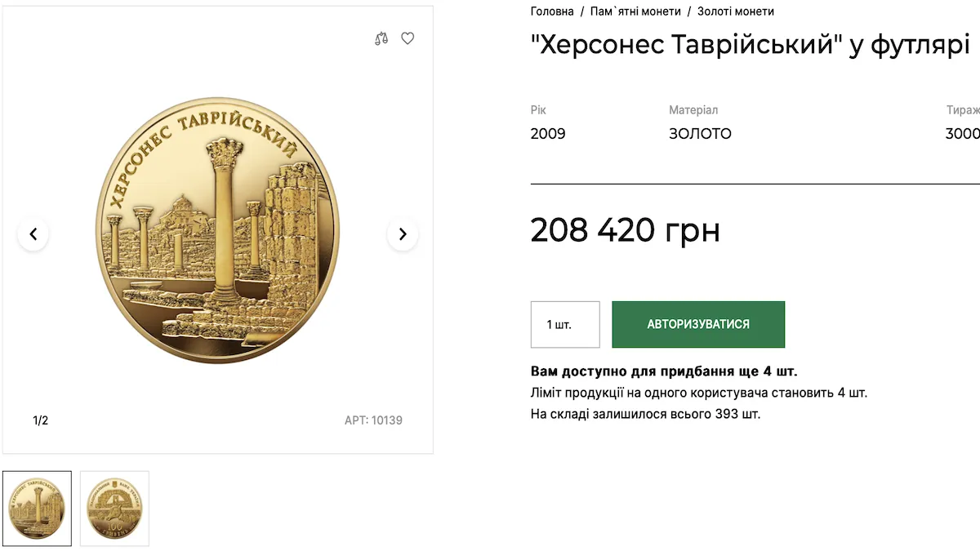
Task: Add coin to favorites with heart icon
Action: [x=408, y=38]
